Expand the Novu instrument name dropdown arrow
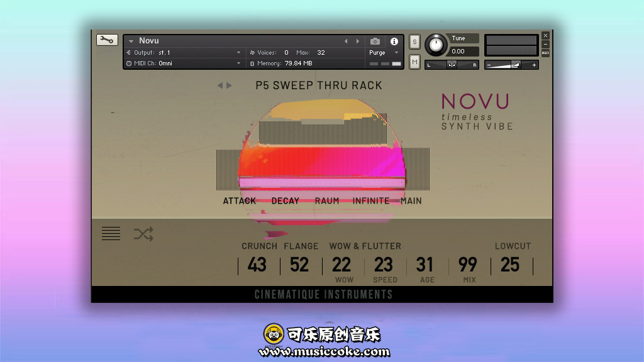 [x=131, y=41]
